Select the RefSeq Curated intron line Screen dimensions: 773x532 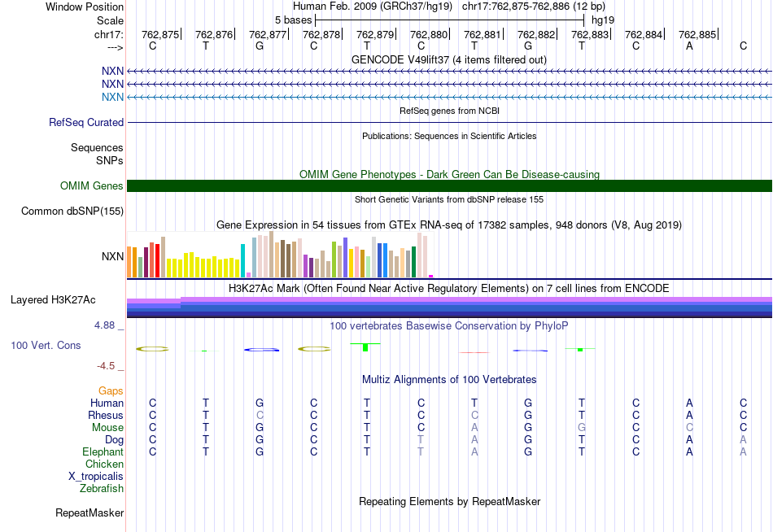click(449, 122)
